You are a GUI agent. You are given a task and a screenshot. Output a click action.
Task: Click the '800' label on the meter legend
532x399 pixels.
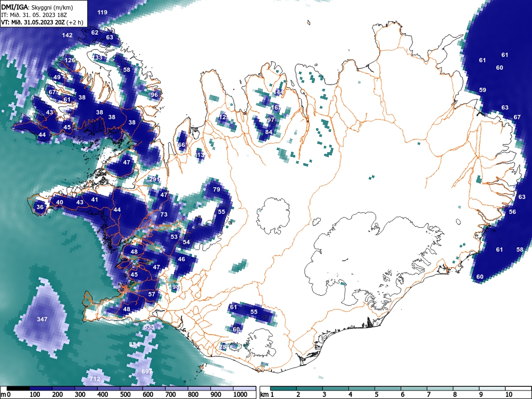[193, 394]
